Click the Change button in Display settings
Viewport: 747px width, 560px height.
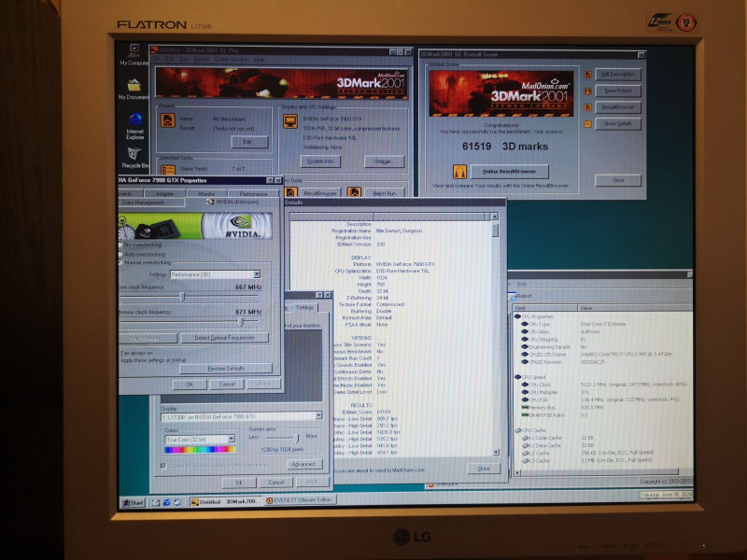pos(384,161)
